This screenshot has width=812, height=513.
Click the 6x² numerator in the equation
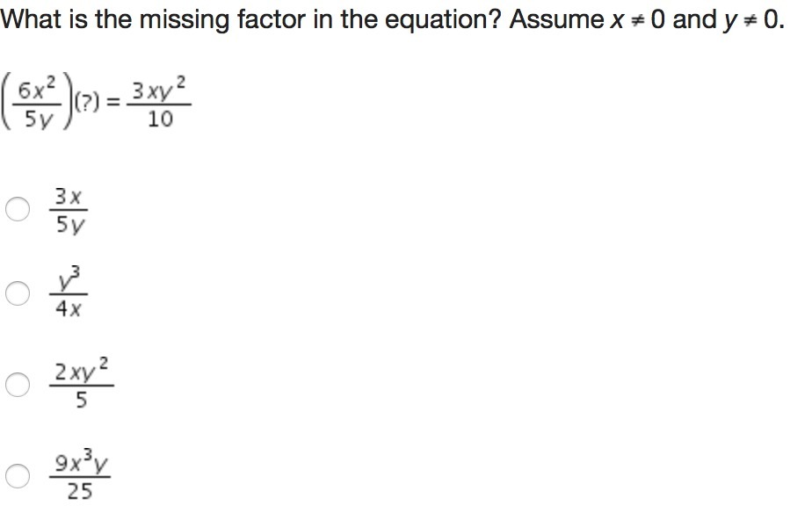pyautogui.click(x=38, y=89)
